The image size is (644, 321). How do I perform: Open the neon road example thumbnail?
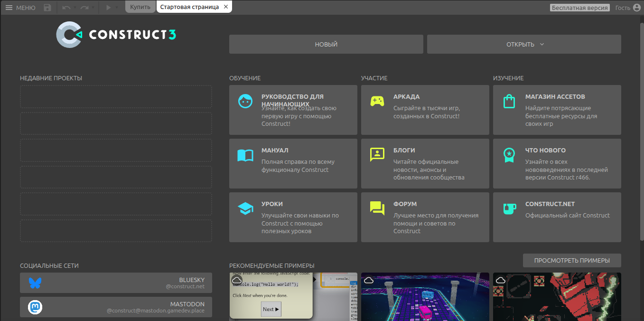point(425,296)
